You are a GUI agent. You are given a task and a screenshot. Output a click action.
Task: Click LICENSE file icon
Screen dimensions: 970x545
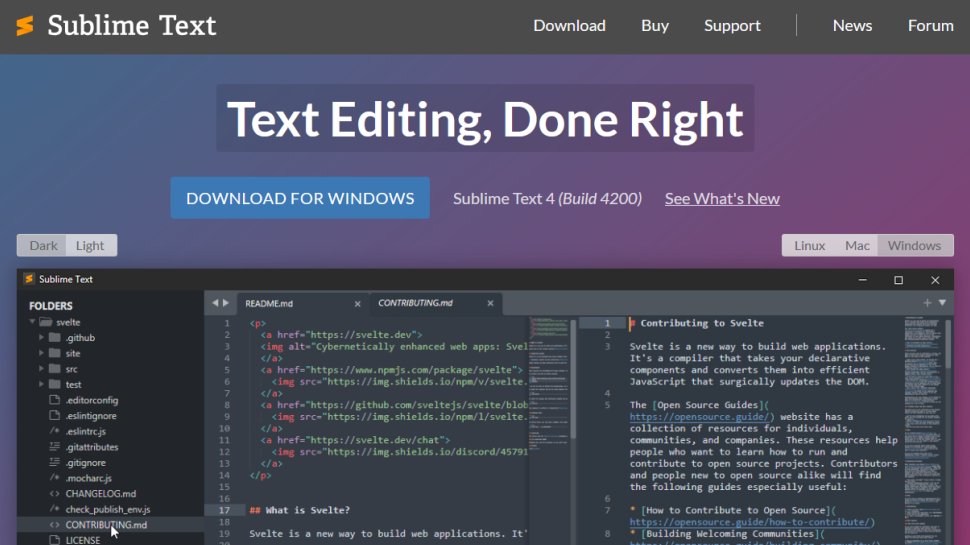point(54,540)
